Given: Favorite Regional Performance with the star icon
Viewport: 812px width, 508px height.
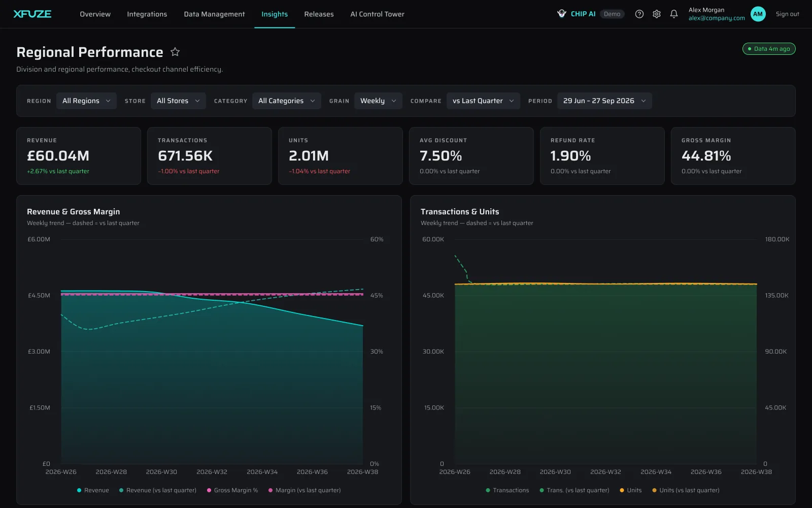Looking at the screenshot, I should coord(175,52).
